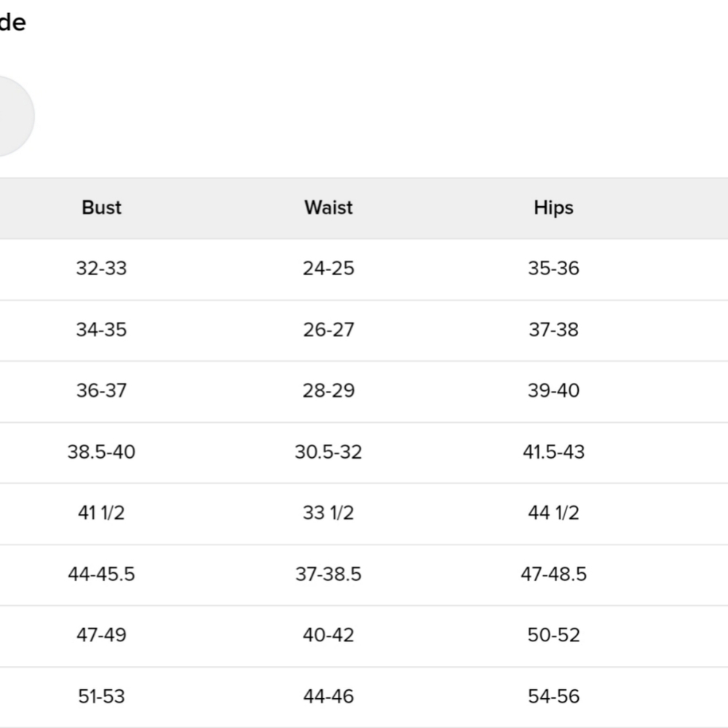Image resolution: width=728 pixels, height=728 pixels.
Task: Select the 54-56 hips cell
Action: 553,697
